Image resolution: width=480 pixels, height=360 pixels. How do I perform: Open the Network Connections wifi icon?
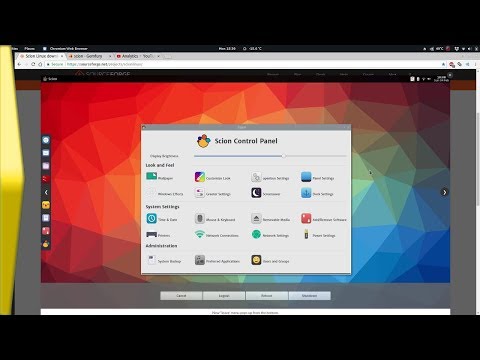click(x=200, y=234)
